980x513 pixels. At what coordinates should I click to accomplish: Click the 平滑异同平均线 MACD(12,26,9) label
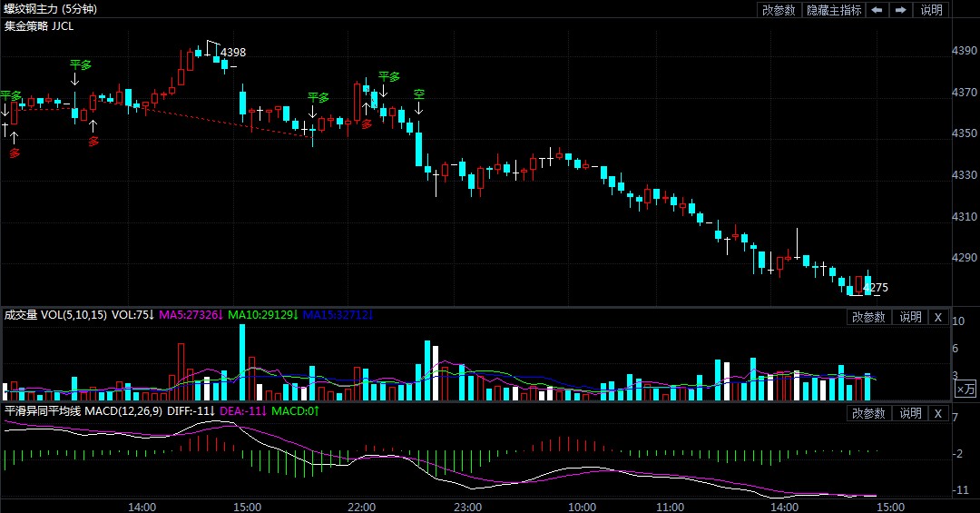point(83,411)
